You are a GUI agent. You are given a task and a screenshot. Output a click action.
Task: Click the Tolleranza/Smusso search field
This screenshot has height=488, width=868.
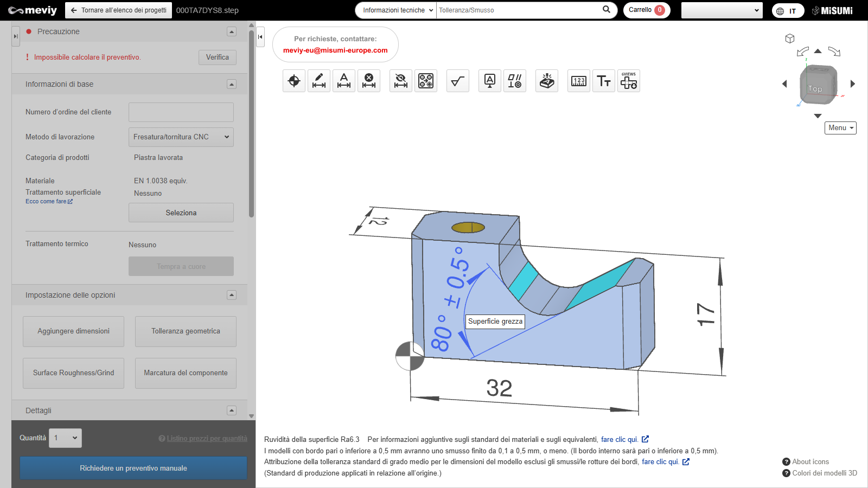click(x=518, y=10)
